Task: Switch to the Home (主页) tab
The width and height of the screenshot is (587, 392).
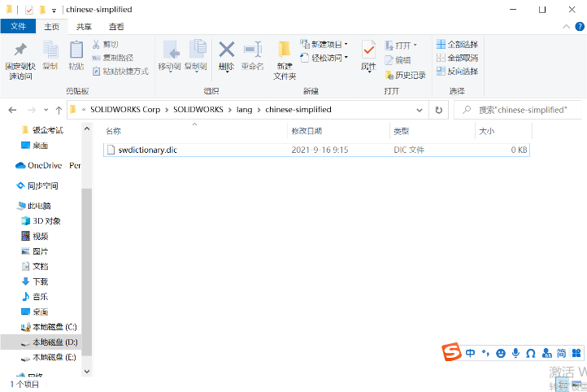Action: [52, 27]
